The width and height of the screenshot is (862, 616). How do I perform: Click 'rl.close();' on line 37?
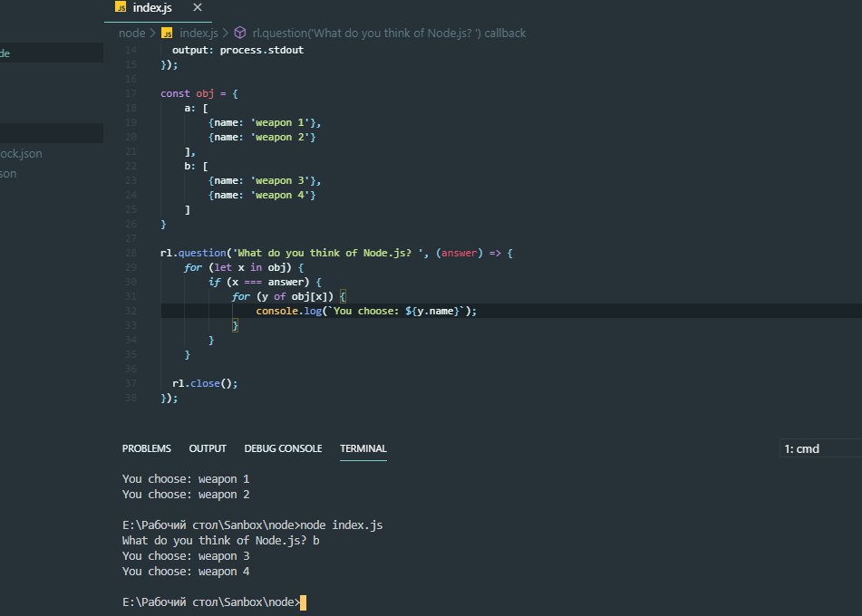[205, 383]
